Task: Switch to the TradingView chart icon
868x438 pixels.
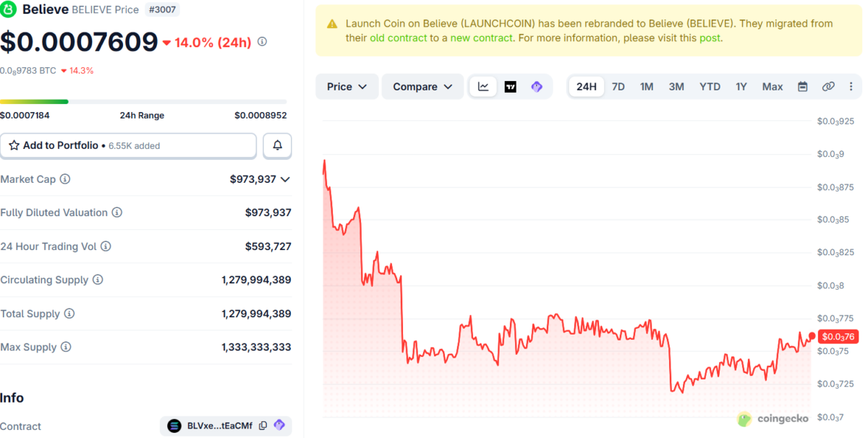Action: click(x=510, y=87)
